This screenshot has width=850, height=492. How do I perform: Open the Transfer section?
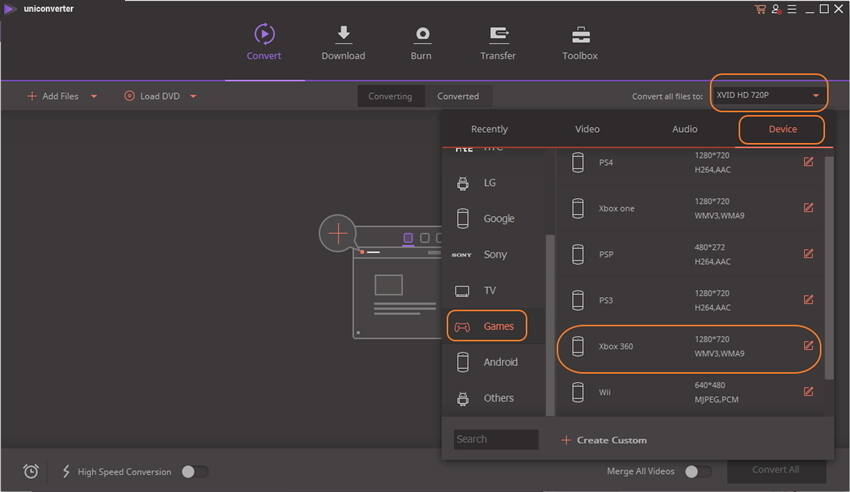tap(498, 42)
